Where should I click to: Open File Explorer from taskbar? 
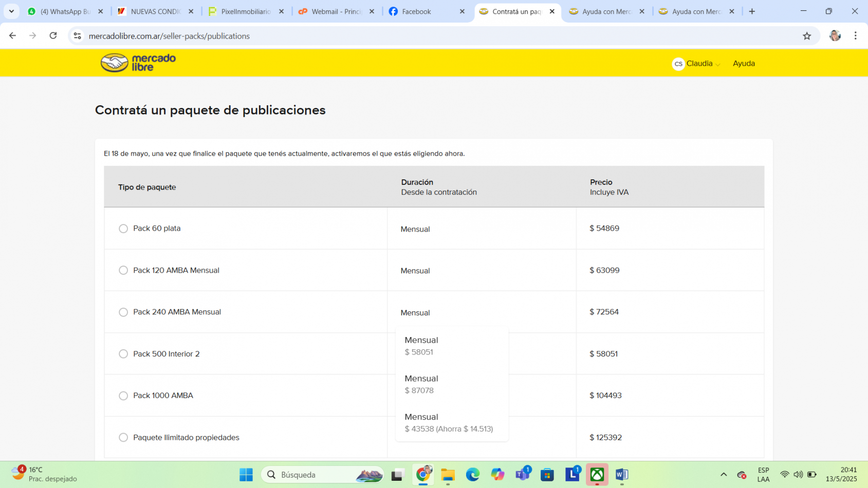(448, 475)
